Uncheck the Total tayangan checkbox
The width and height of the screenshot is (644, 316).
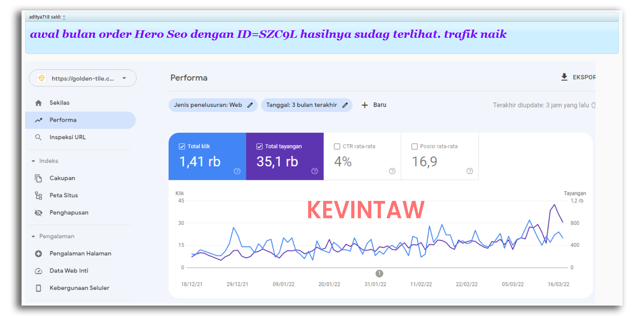pos(259,146)
